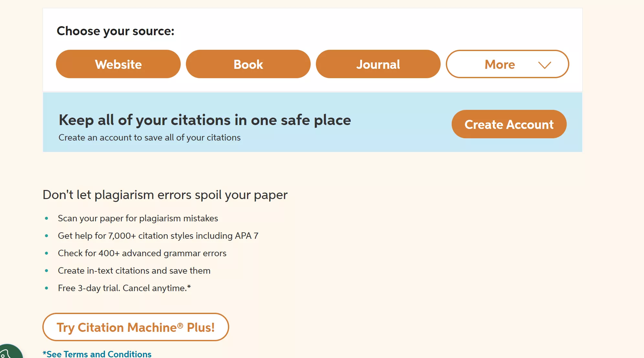Tap the Book citation format button

click(248, 64)
